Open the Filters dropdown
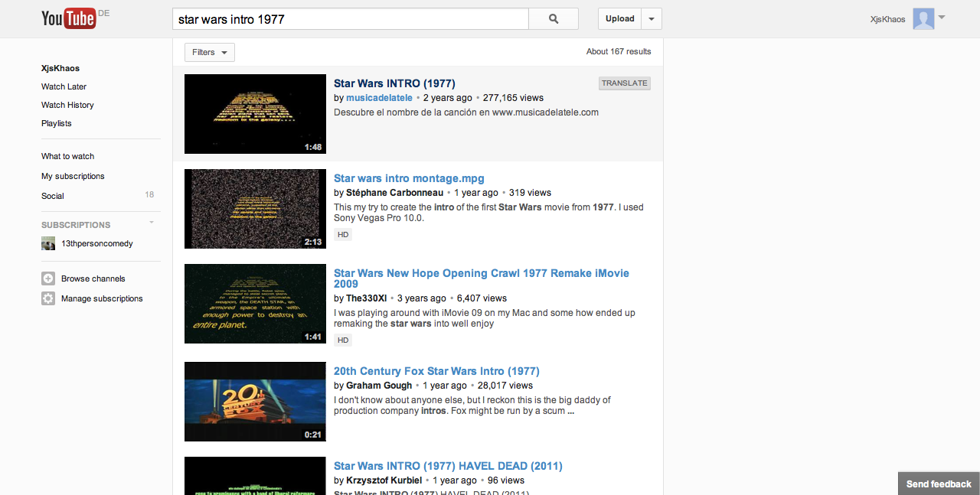 click(x=210, y=52)
